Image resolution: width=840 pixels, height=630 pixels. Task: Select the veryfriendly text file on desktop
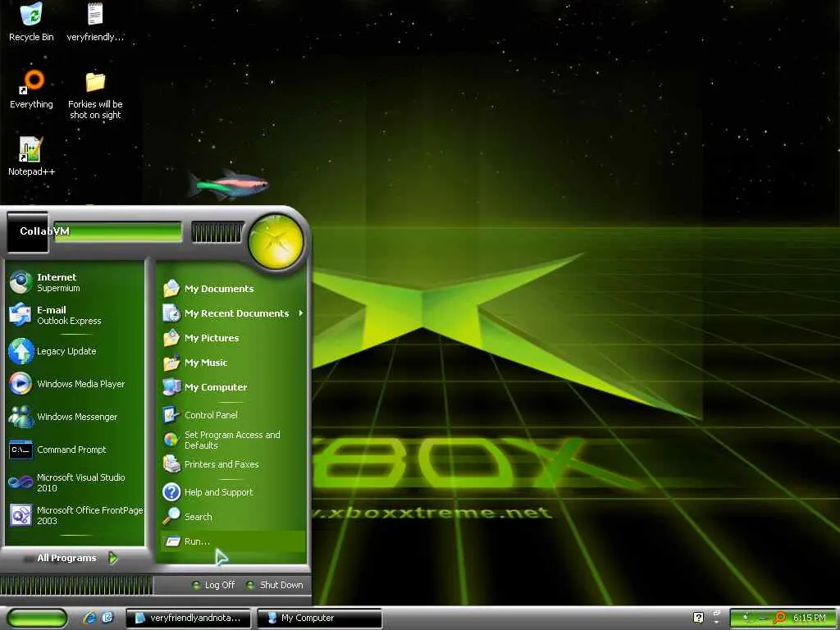coord(95,21)
